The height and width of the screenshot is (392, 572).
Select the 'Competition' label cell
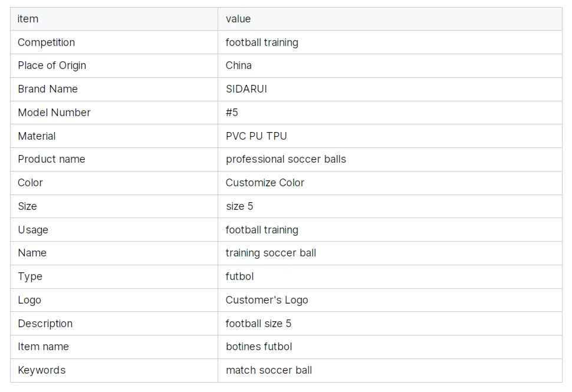pos(46,42)
